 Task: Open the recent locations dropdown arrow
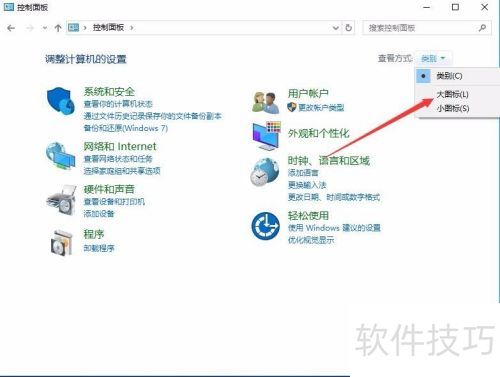pyautogui.click(x=45, y=28)
